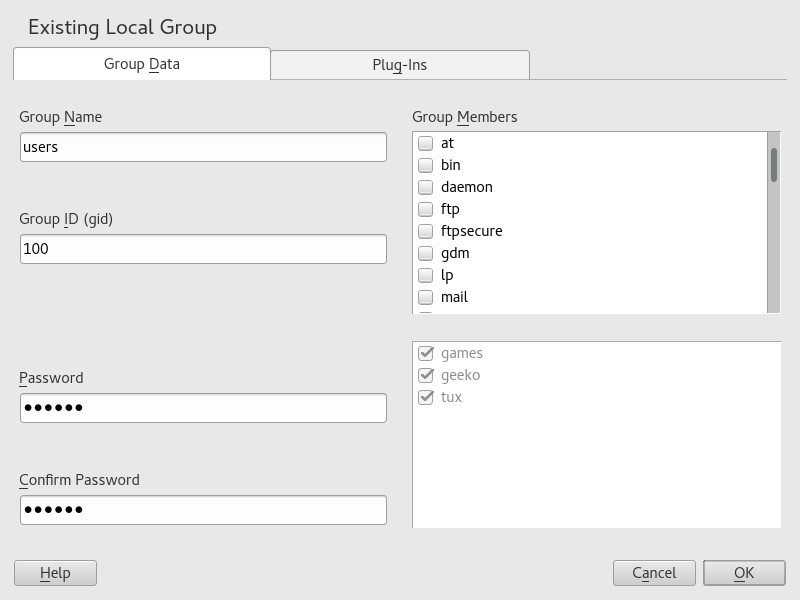
Task: Toggle the 'ftpsecure' checkbox
Action: [x=425, y=231]
